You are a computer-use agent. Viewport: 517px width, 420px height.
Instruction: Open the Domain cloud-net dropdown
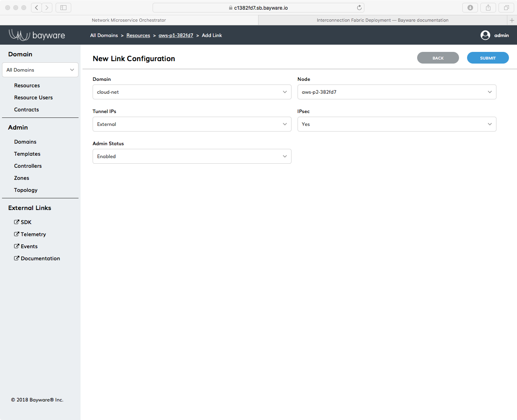[192, 92]
